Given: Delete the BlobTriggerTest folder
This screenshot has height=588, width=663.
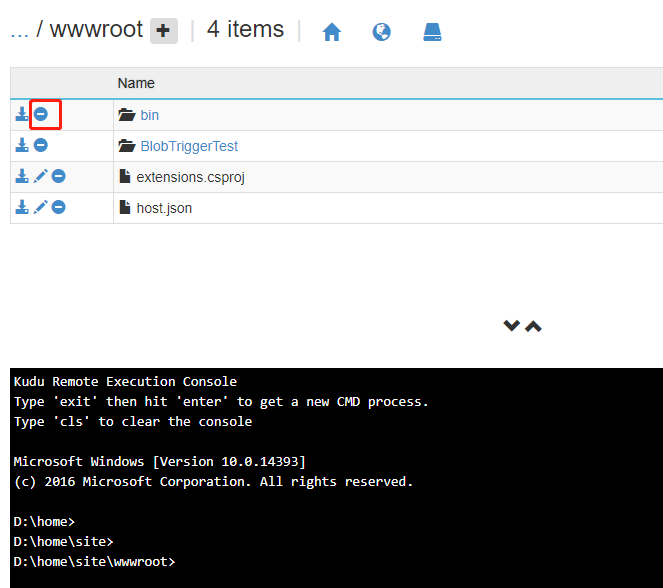Looking at the screenshot, I should (41, 146).
